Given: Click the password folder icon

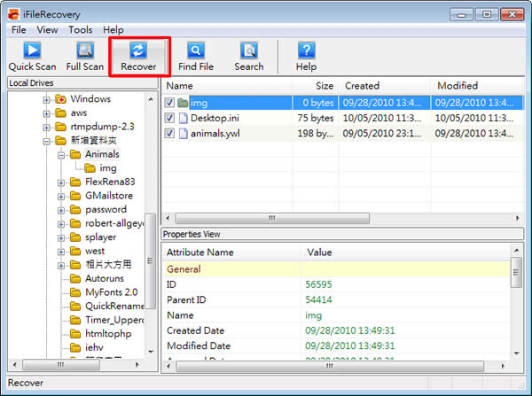Looking at the screenshot, I should pyautogui.click(x=75, y=210).
